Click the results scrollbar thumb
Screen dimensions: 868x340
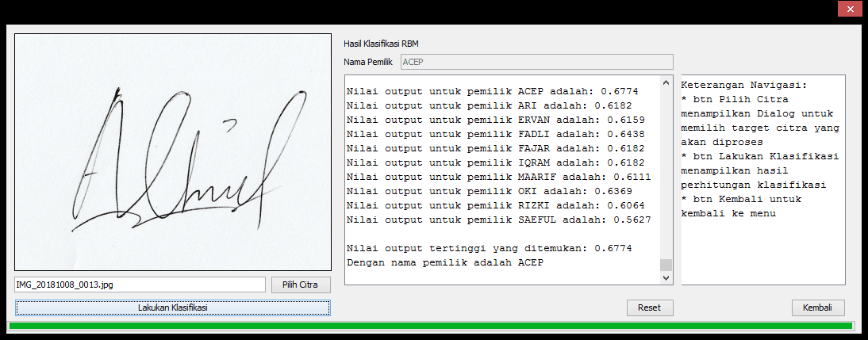(666, 265)
